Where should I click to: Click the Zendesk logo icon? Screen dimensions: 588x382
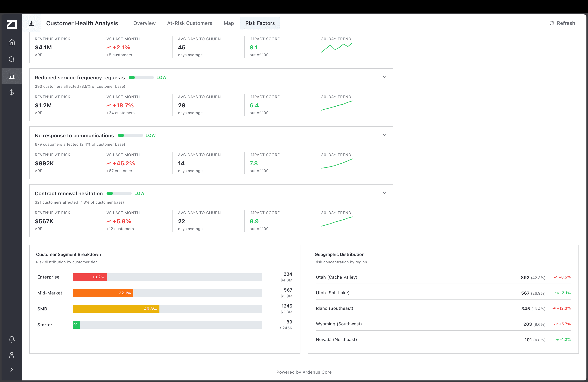pyautogui.click(x=12, y=24)
